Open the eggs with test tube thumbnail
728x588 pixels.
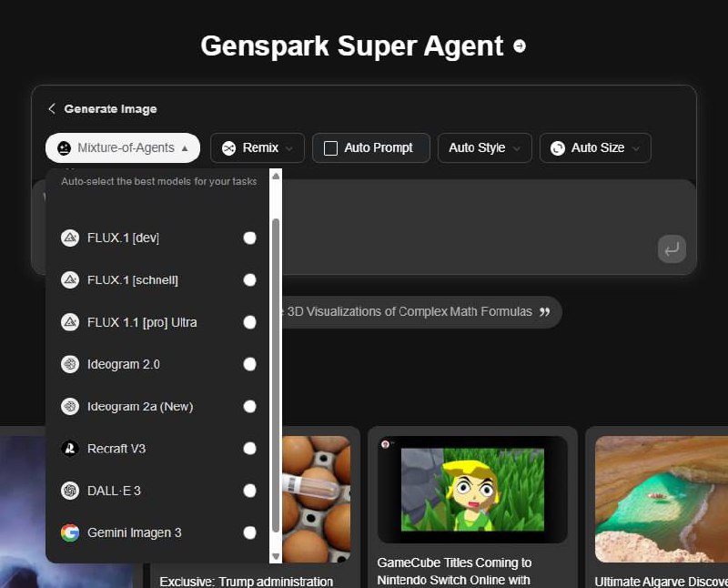(x=316, y=500)
